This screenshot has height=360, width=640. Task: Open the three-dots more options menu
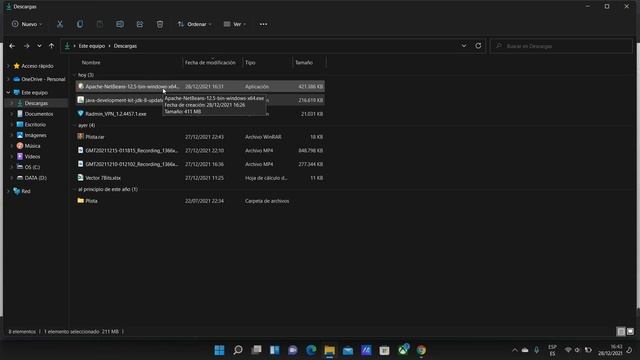pyautogui.click(x=263, y=24)
